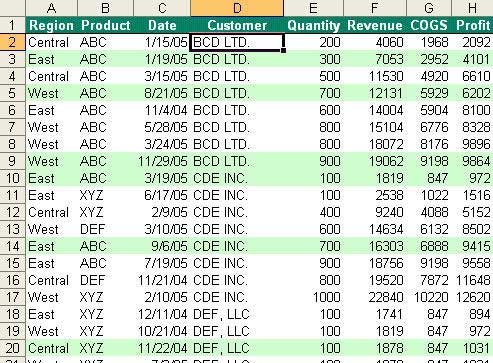Viewport: 493px width, 363px height.
Task: Select revenue cell 22840
Action: pyautogui.click(x=375, y=297)
